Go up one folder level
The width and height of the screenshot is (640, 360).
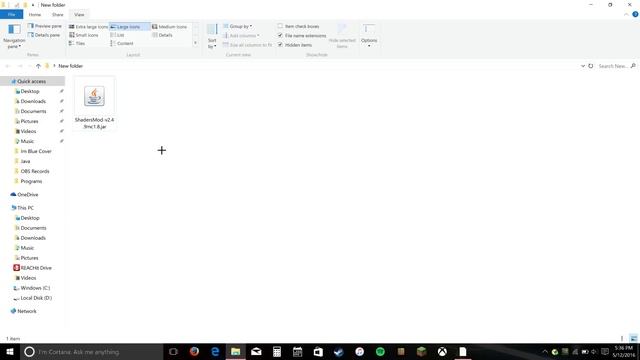pyautogui.click(x=38, y=66)
